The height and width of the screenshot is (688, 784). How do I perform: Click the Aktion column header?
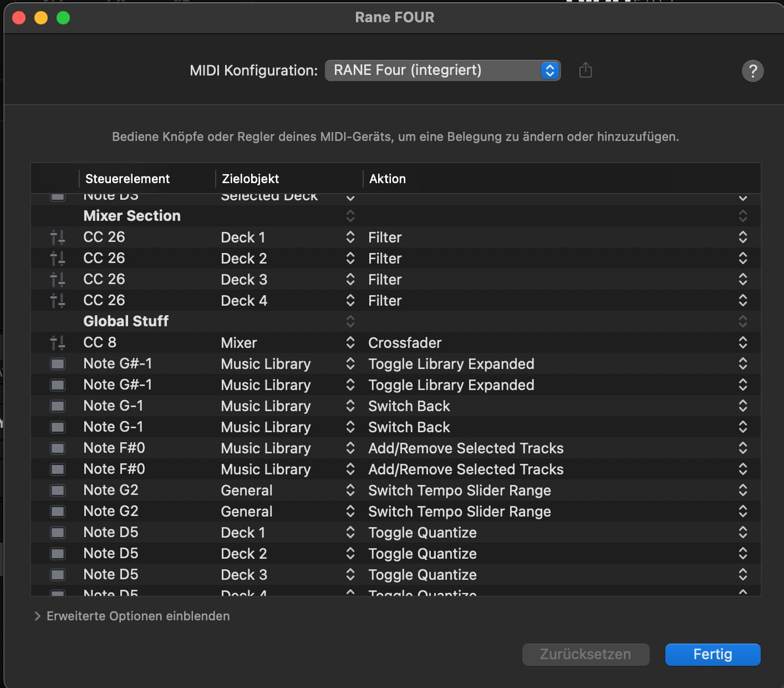(x=388, y=179)
